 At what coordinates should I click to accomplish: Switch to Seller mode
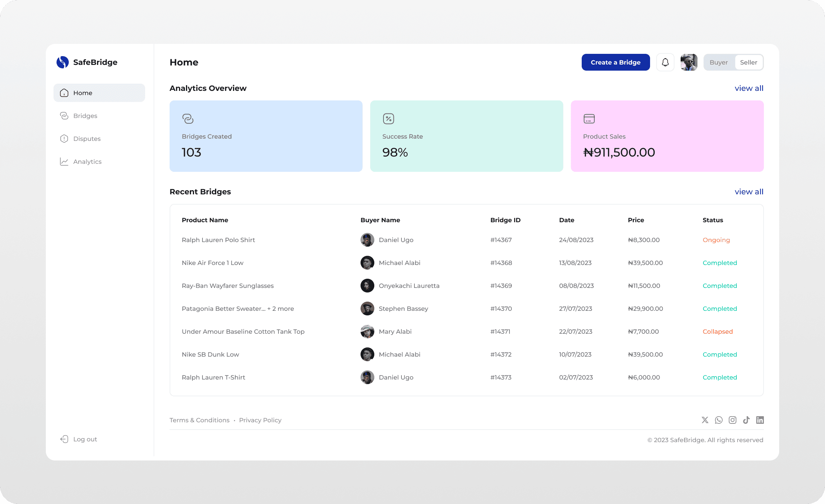[748, 62]
